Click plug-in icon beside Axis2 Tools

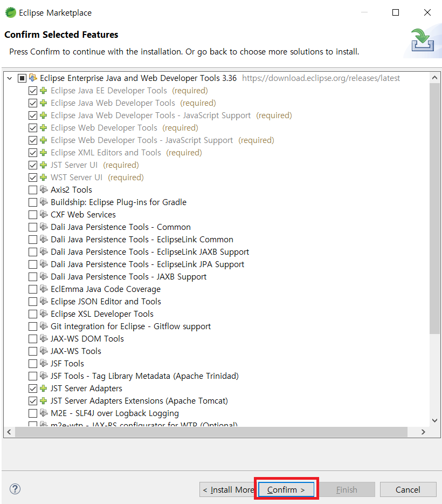pos(44,189)
